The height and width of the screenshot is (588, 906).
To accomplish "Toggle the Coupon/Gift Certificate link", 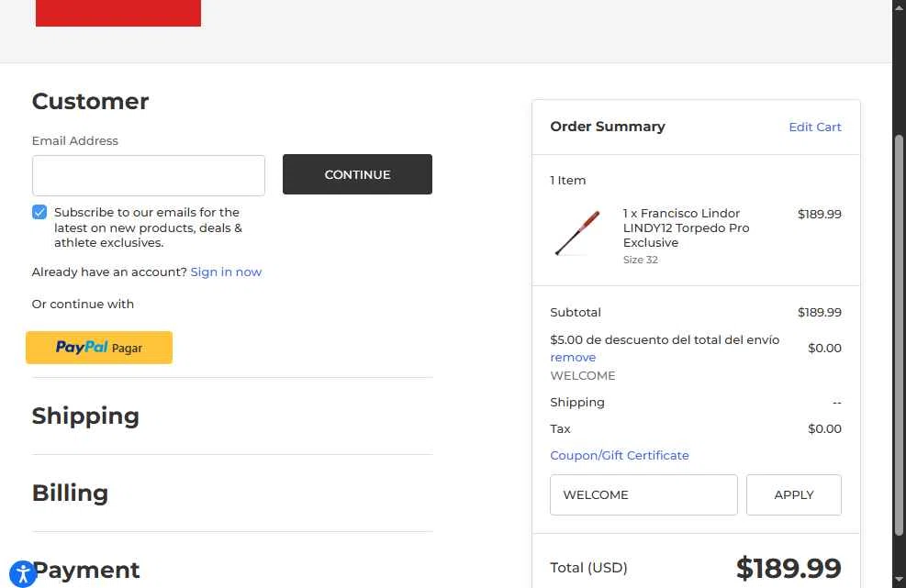I will 620,455.
